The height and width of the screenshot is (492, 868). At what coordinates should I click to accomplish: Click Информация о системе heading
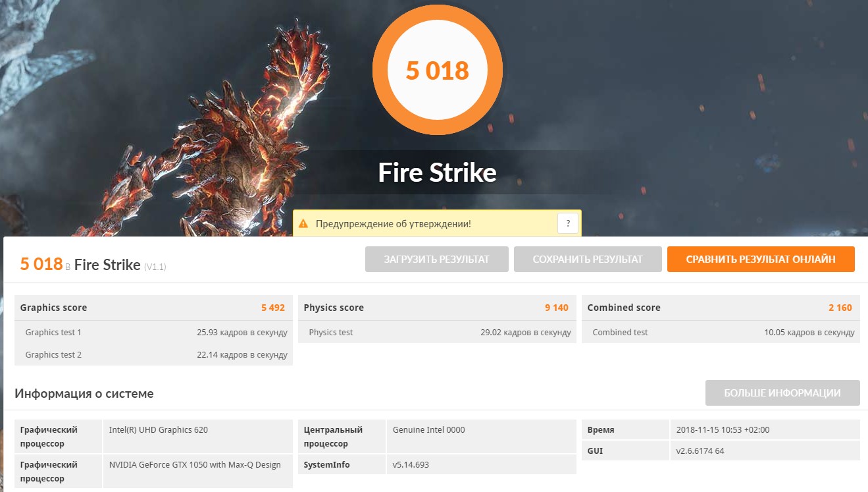pos(84,394)
